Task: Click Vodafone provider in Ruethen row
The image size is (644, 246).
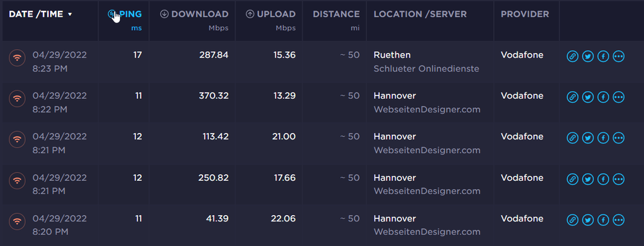Action: click(x=522, y=55)
